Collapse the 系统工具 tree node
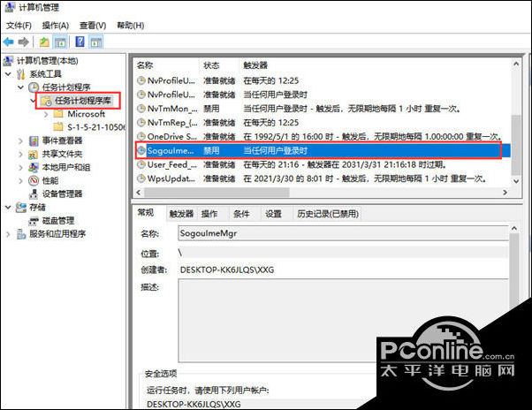532x410 pixels. point(9,74)
